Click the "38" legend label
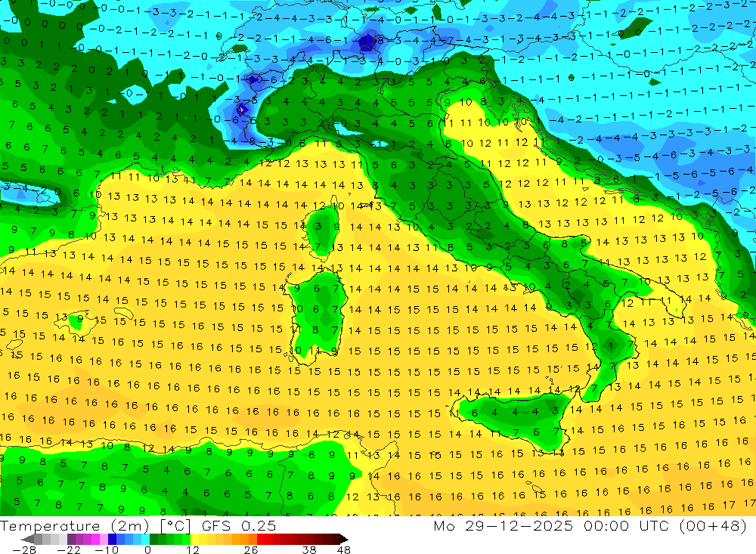 pos(309,549)
